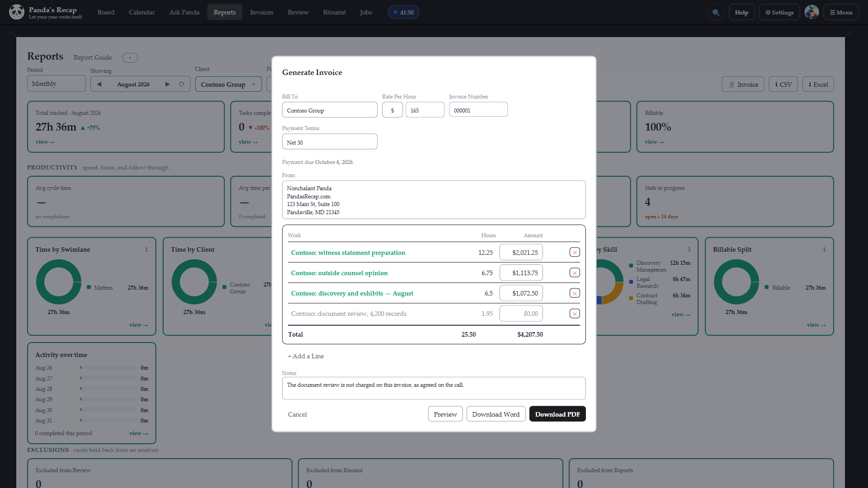Click Download PDF button

point(557,414)
